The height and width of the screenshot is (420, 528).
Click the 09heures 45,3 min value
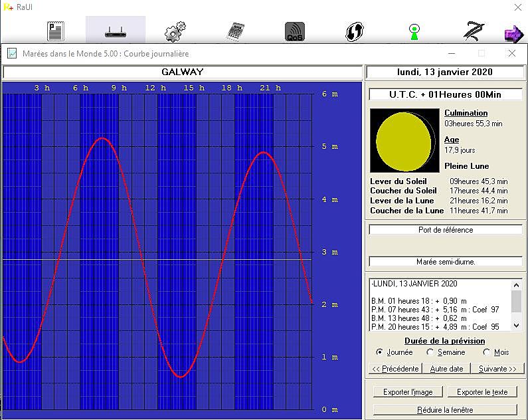[x=478, y=181]
